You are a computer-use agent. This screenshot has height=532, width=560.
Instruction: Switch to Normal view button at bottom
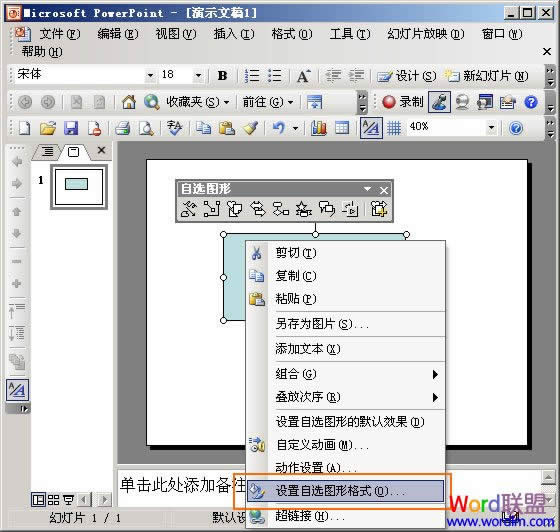38,500
